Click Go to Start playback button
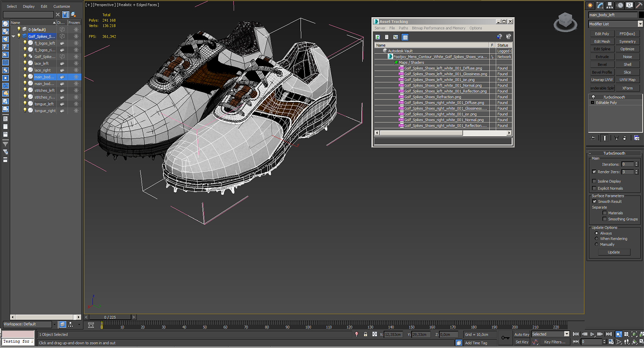The image size is (644, 348). (576, 335)
